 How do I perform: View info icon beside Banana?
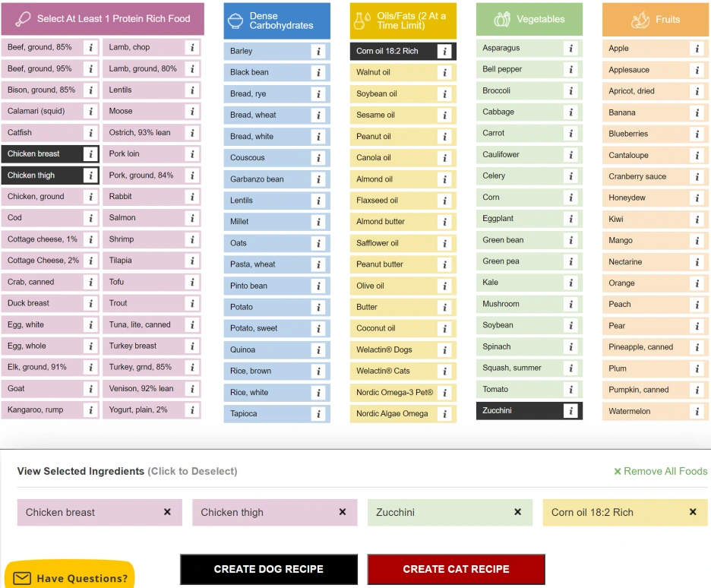(697, 112)
